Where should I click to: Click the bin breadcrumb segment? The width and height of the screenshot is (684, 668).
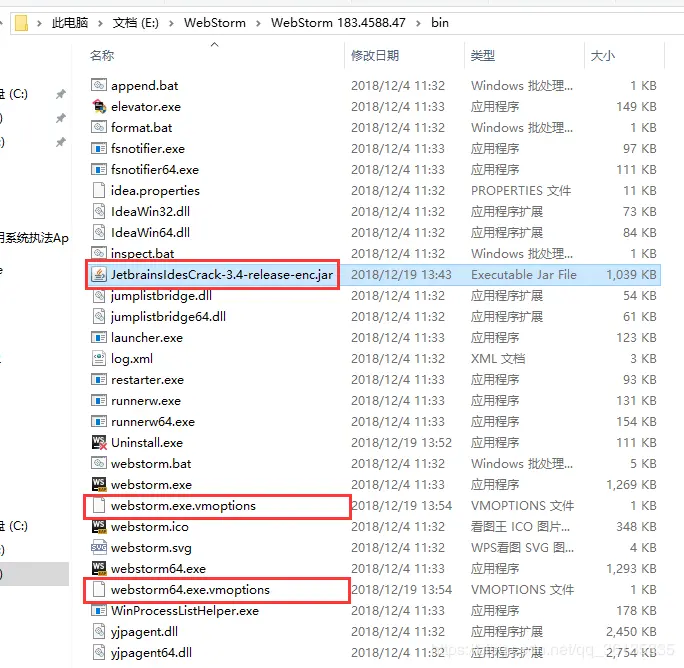(440, 23)
